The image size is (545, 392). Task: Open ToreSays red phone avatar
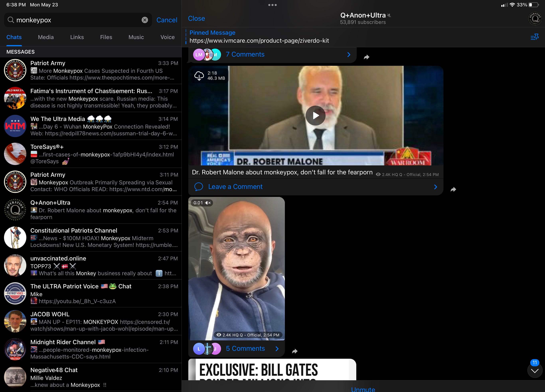(x=15, y=154)
